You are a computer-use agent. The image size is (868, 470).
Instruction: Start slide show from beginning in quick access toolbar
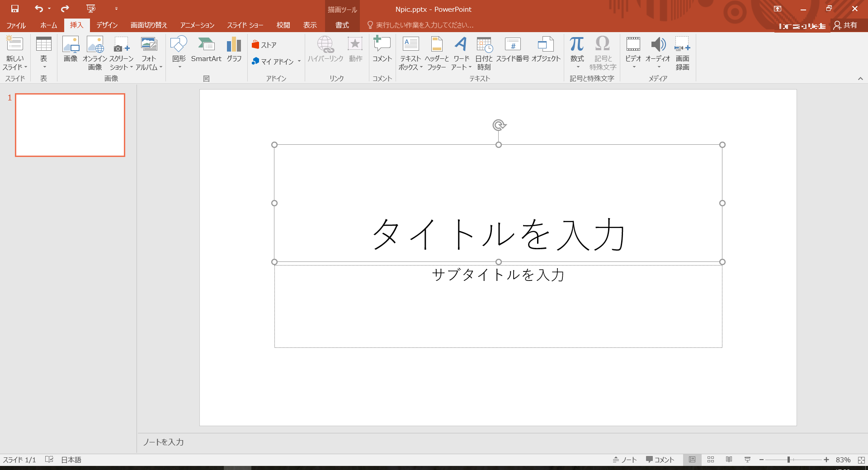[x=91, y=9]
